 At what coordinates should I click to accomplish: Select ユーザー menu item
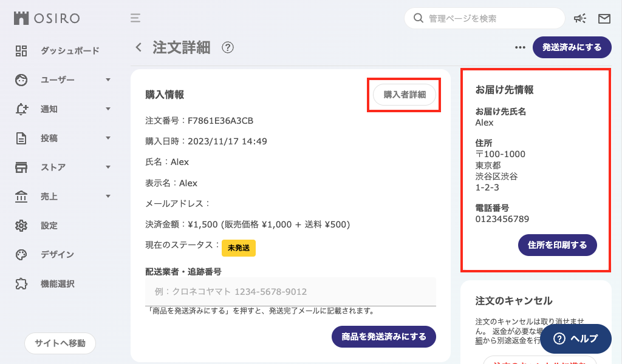point(58,80)
